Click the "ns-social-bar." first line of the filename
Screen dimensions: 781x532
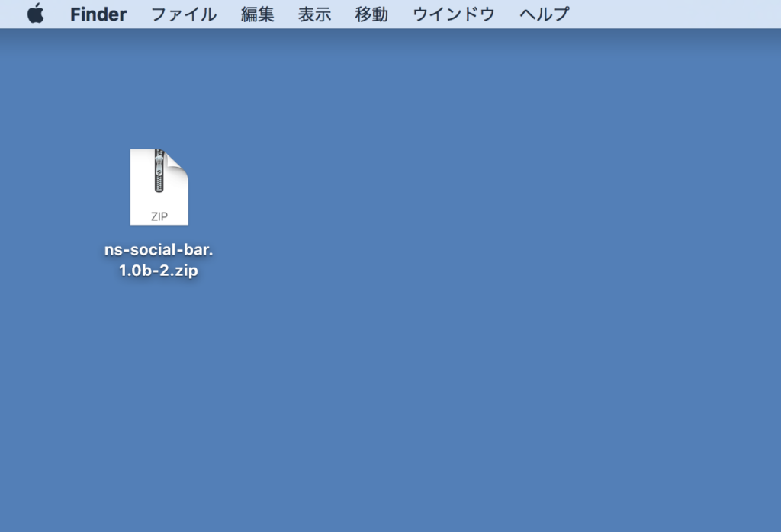[x=159, y=250]
